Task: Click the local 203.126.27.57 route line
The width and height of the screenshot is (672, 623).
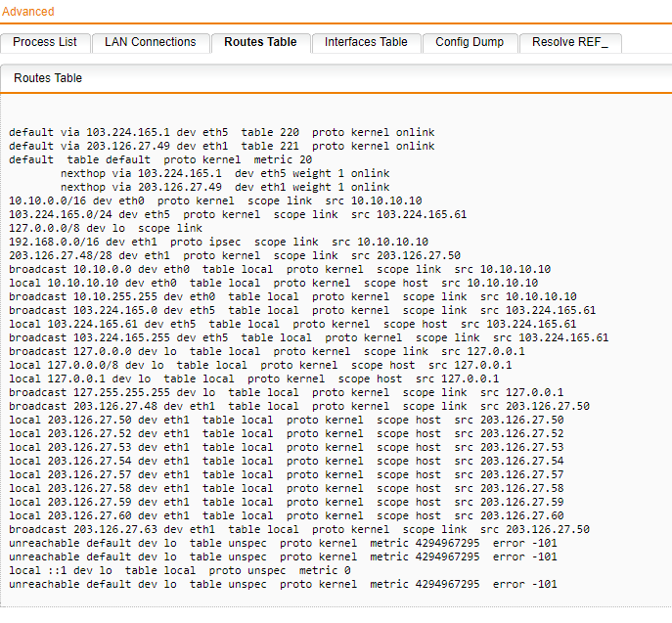Action: click(x=287, y=475)
